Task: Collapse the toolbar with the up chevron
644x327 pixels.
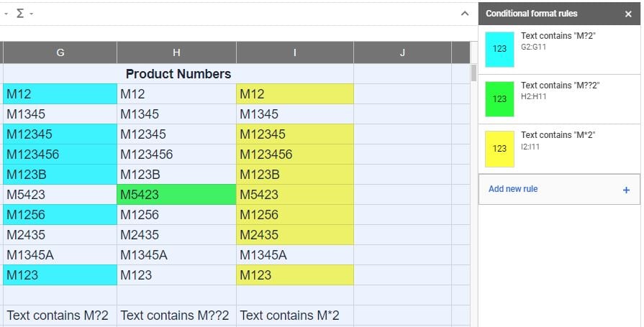Action: (x=465, y=14)
